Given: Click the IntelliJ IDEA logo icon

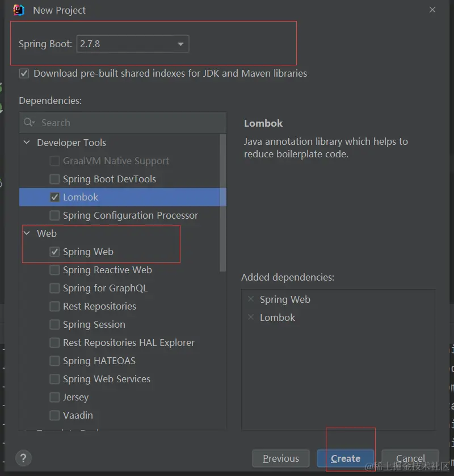Looking at the screenshot, I should point(19,10).
